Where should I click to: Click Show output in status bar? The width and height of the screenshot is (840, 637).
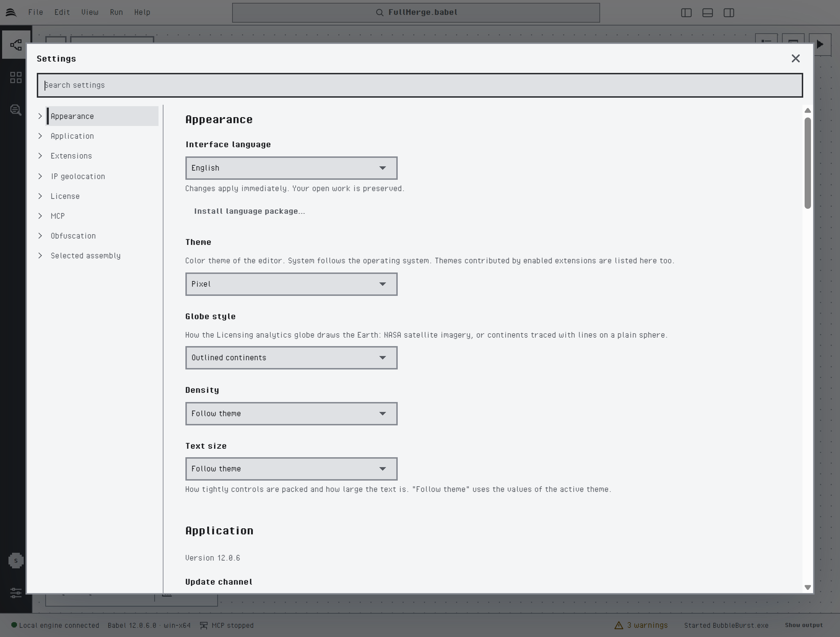(804, 625)
